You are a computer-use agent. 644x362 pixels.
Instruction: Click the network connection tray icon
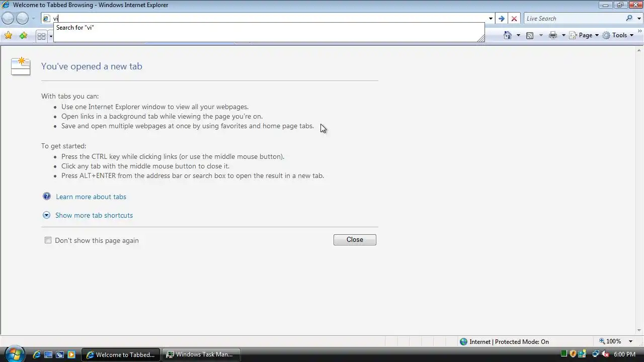(x=596, y=354)
